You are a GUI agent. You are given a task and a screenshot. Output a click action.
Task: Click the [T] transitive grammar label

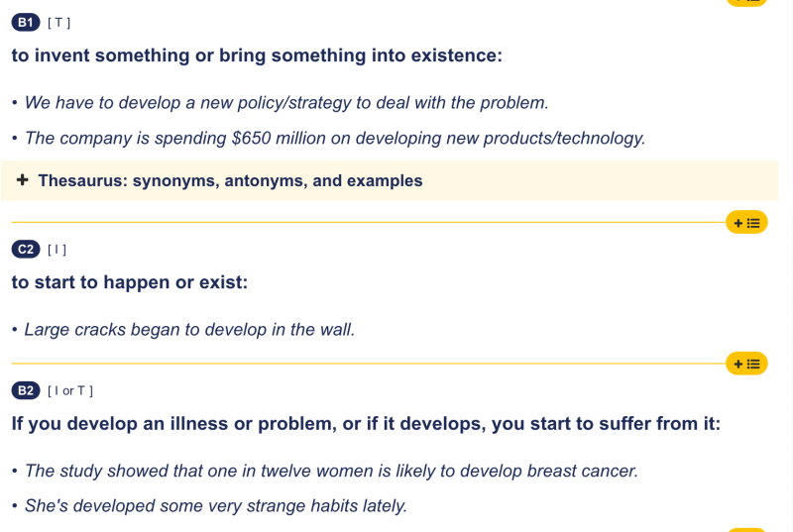pyautogui.click(x=58, y=23)
